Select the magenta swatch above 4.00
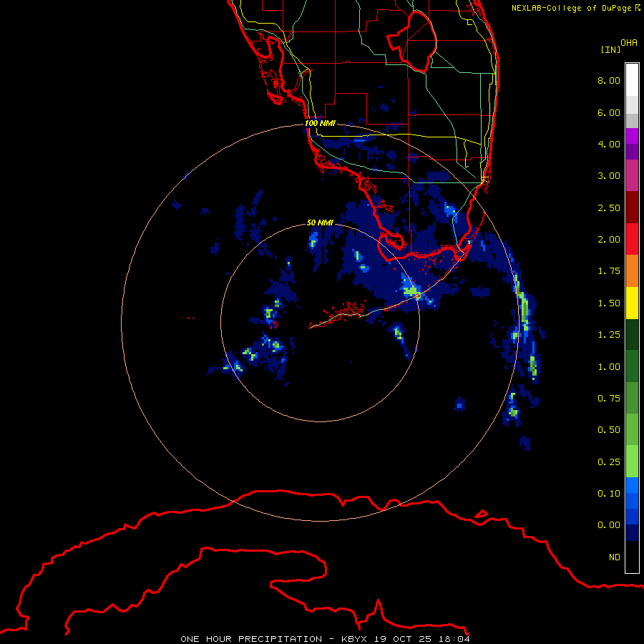644x644 pixels. [x=632, y=136]
